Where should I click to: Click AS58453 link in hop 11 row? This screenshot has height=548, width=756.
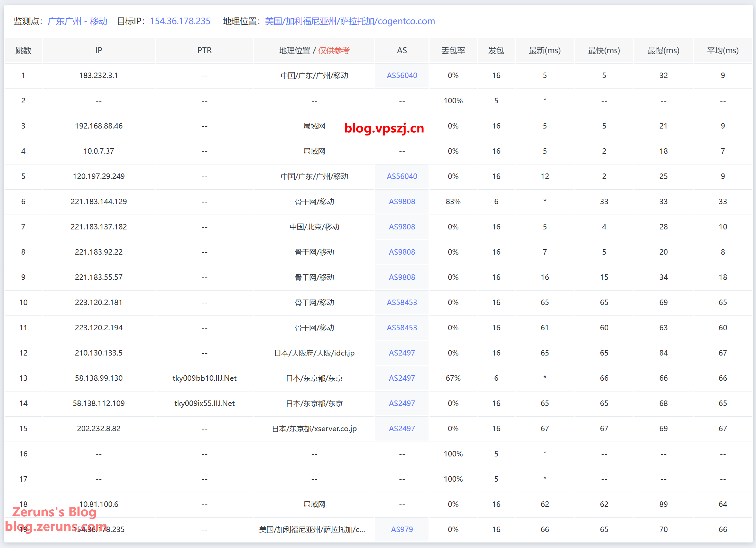click(402, 328)
